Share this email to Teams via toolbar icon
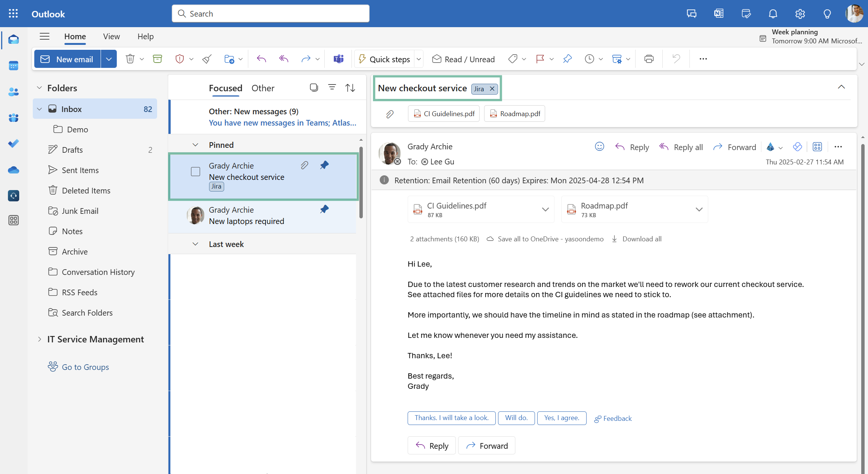868x474 pixels. tap(338, 59)
